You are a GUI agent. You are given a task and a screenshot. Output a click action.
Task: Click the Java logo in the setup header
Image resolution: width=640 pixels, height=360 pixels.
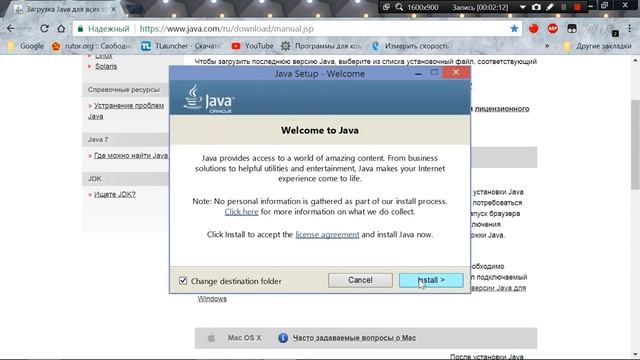pos(209,98)
